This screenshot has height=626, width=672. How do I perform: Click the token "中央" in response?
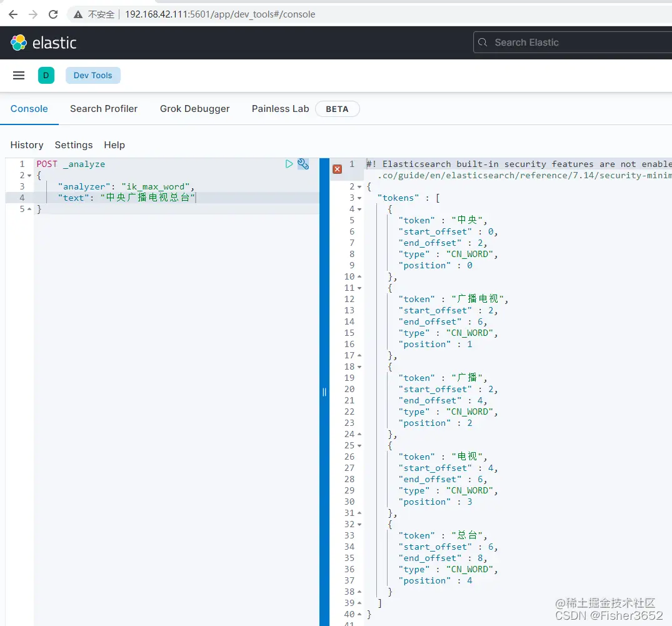[467, 220]
